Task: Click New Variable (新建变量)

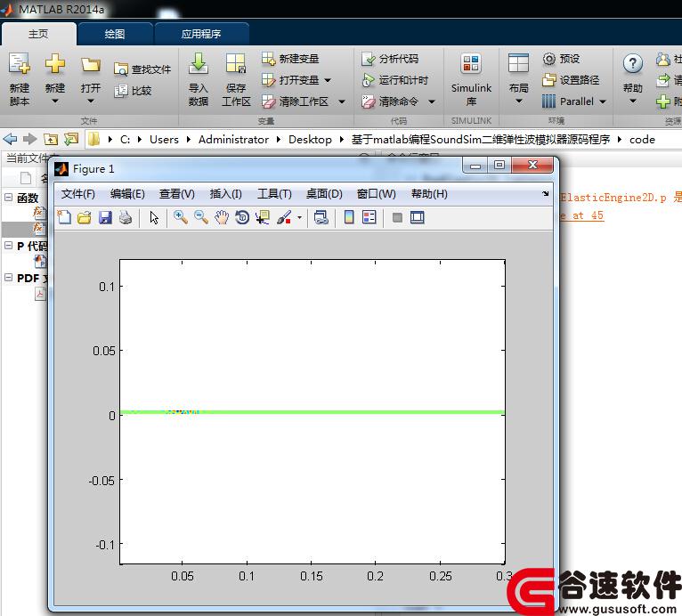Action: click(290, 59)
